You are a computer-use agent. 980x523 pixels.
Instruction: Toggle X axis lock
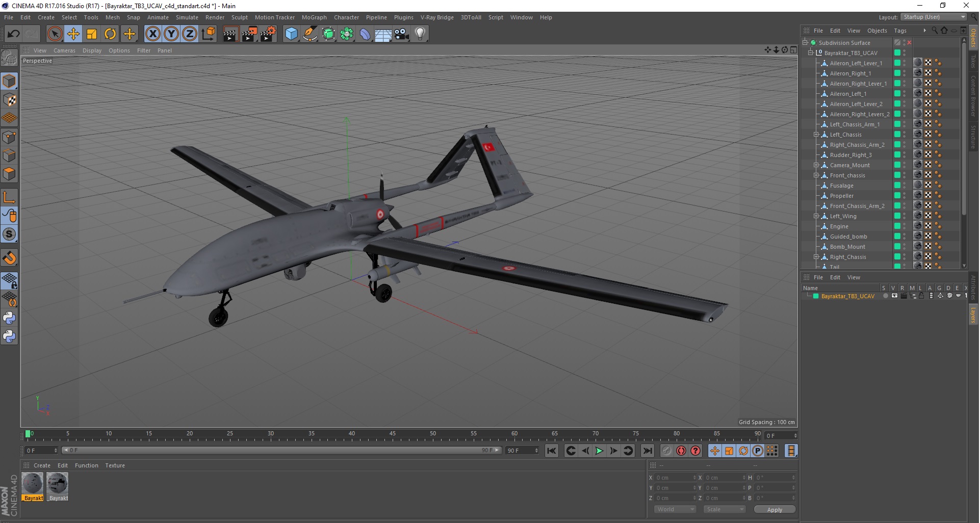pos(152,34)
